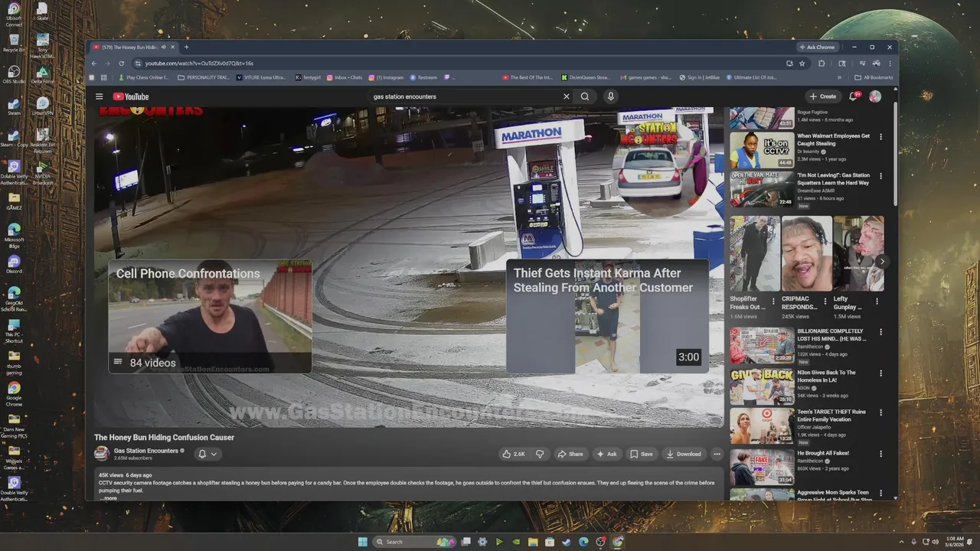980x551 pixels.
Task: Open Google Chrome desktop shortcut
Action: [14, 393]
